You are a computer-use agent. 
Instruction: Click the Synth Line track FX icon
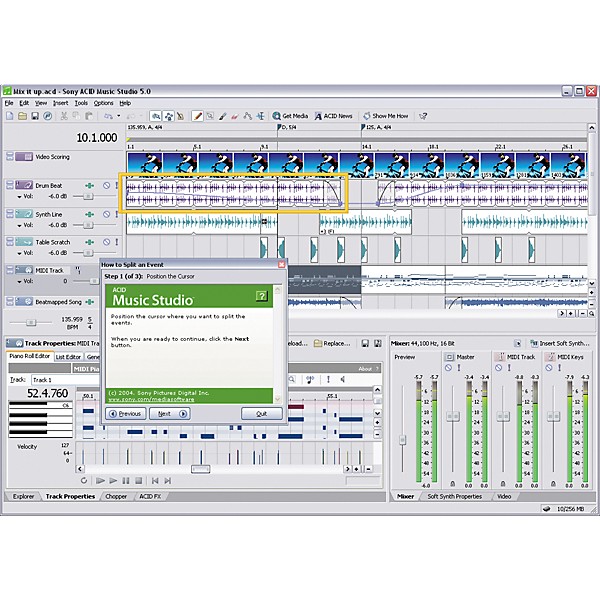coord(90,214)
